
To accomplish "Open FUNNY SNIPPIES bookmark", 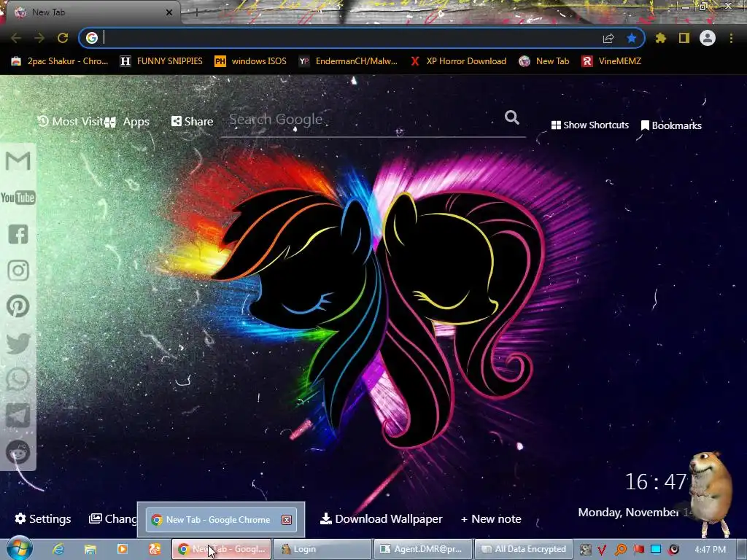I will pyautogui.click(x=161, y=61).
